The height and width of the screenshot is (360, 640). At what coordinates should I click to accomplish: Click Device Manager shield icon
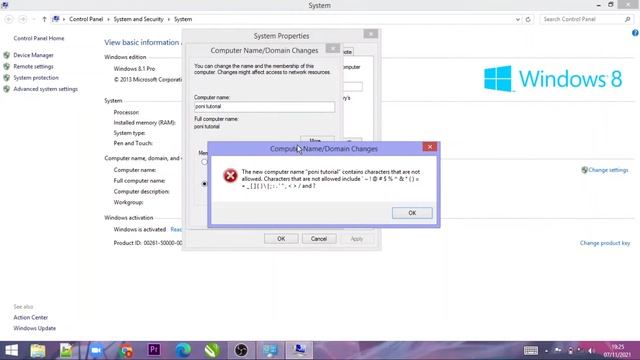pos(7,55)
